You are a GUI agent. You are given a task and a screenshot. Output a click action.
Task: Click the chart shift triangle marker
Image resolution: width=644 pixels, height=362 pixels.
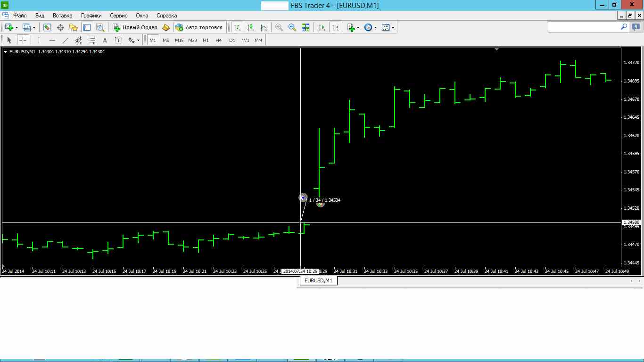click(496, 49)
